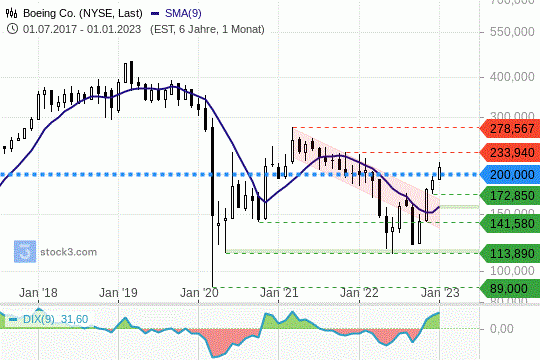Click the Jan '21 time axis label

[x=279, y=293]
